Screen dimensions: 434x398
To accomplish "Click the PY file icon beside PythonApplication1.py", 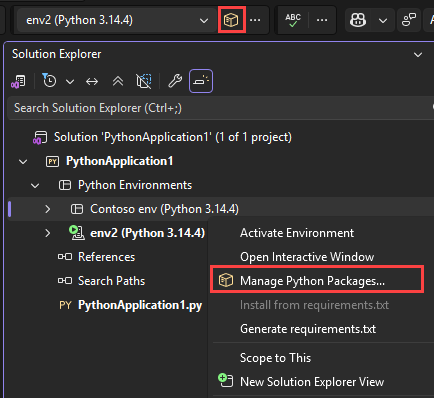I will (65, 305).
